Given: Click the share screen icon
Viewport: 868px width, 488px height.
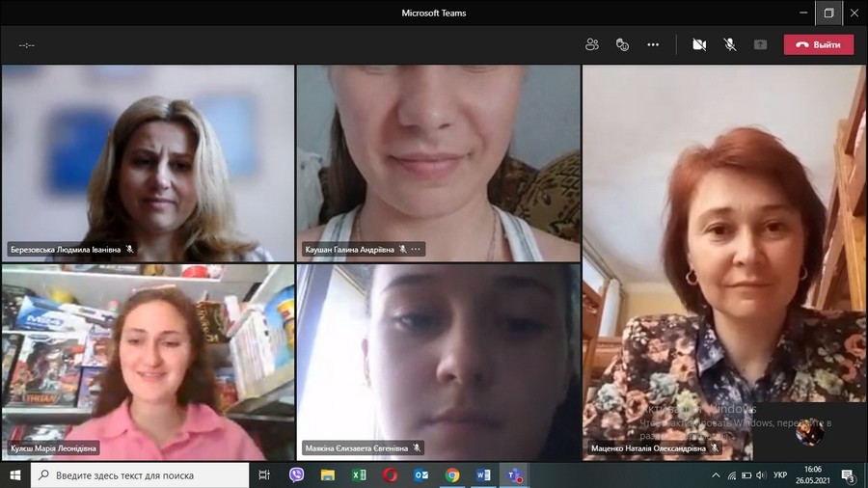Looking at the screenshot, I should 760,44.
